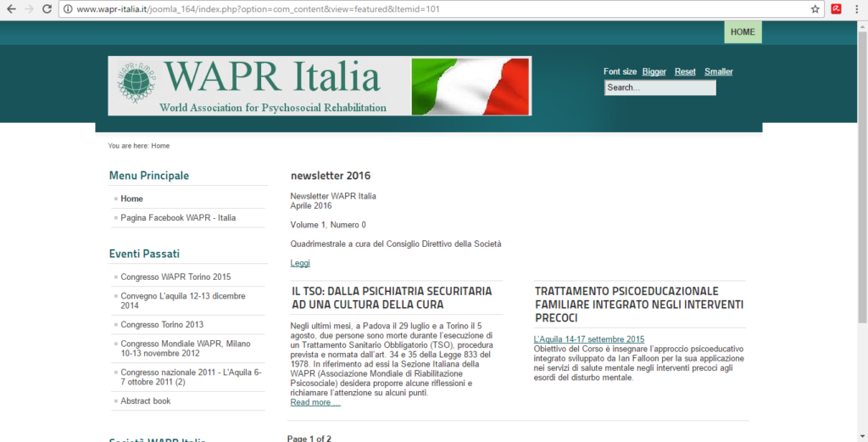
Task: Click TRATTAMENTO PSICOEDUCAZIONALE FAMILIARE heading
Action: pos(639,305)
